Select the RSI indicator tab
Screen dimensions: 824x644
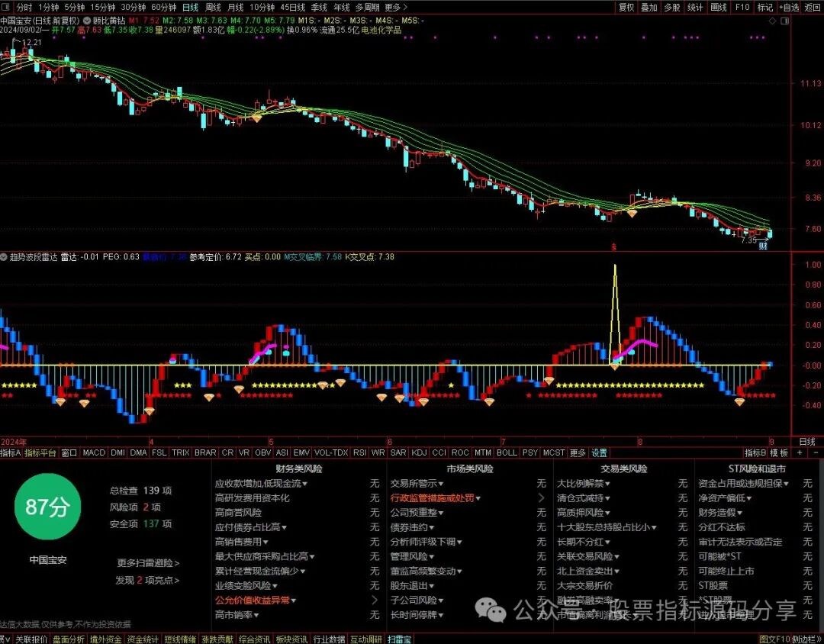coord(360,452)
